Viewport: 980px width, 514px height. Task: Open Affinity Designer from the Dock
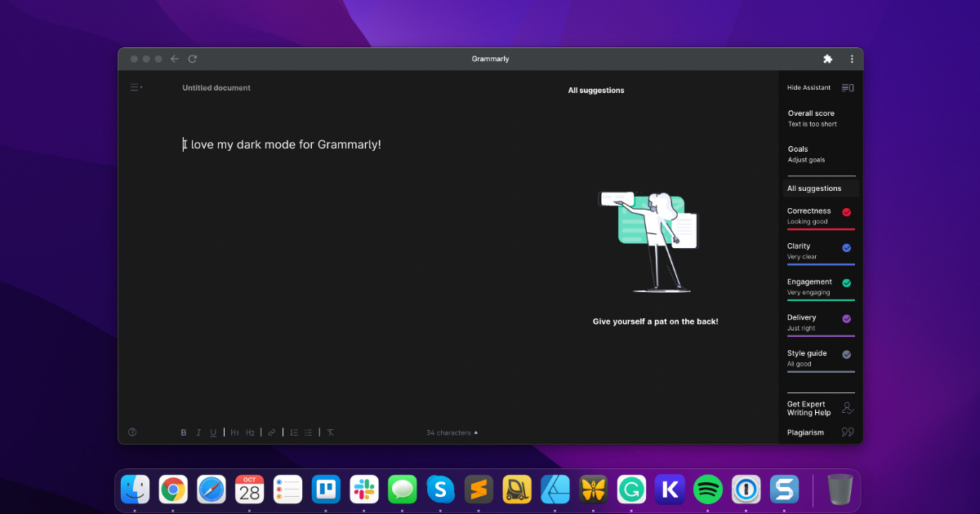555,490
